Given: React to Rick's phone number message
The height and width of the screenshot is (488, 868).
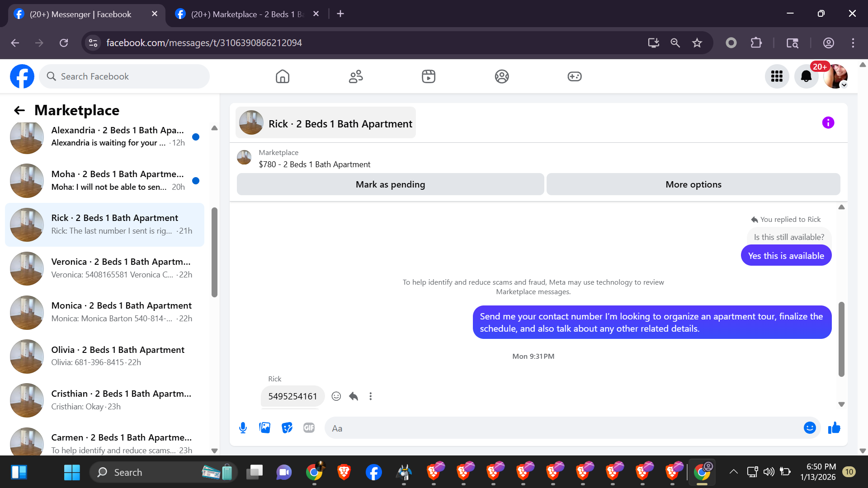Looking at the screenshot, I should [x=336, y=396].
